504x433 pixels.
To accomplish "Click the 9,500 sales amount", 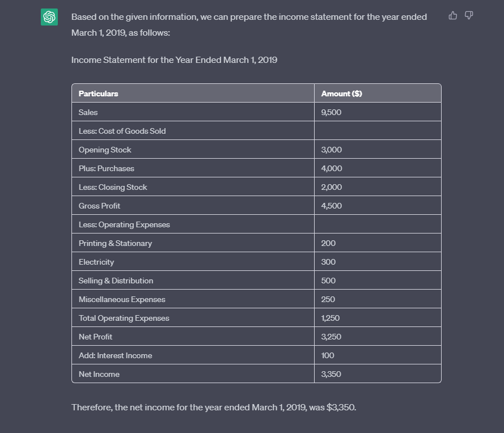I will (331, 112).
